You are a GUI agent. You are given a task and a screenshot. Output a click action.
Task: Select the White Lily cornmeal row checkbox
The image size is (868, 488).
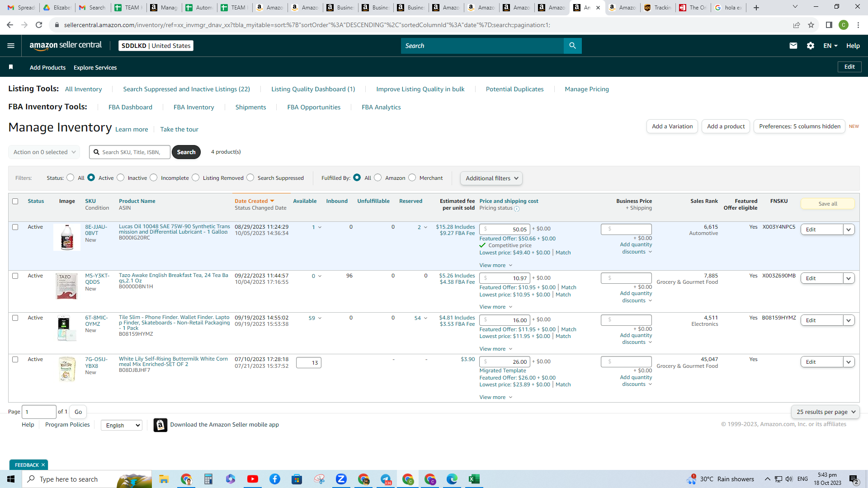[x=15, y=359]
